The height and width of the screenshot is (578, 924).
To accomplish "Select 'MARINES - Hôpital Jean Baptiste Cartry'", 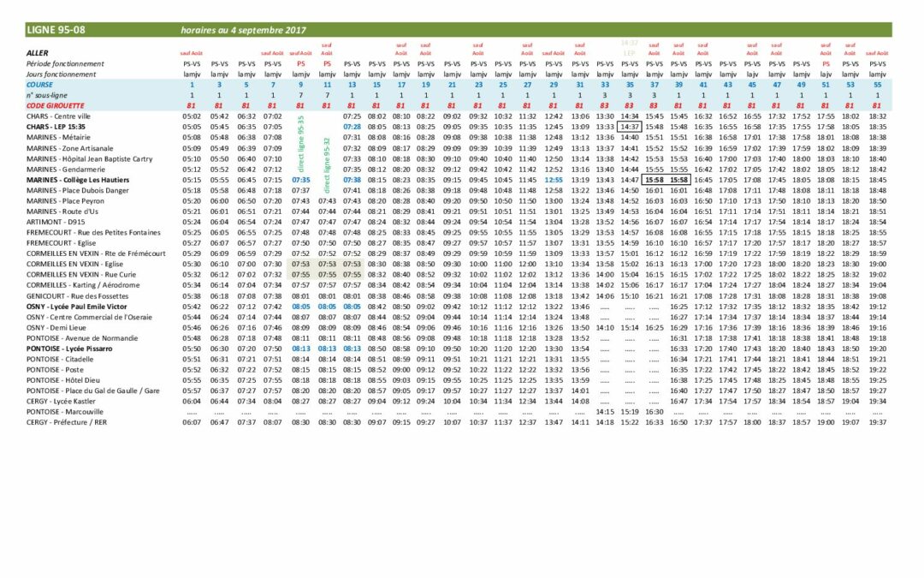I will tap(89, 159).
